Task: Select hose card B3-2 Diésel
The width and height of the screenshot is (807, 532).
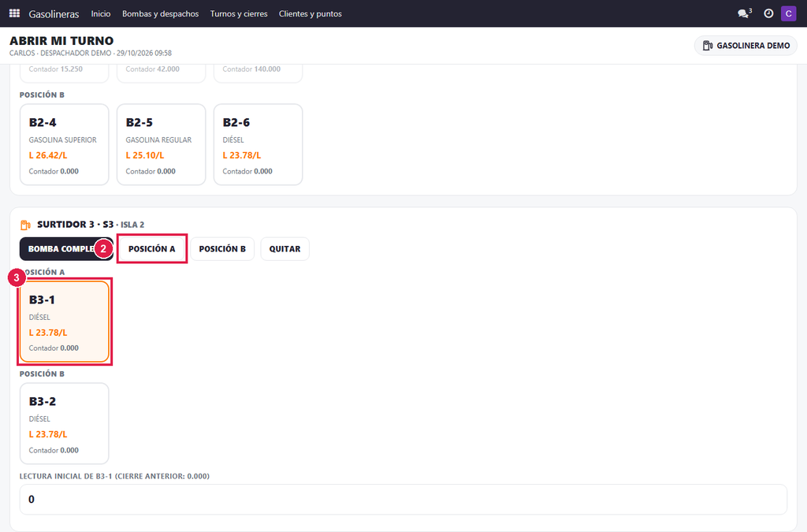Action: pyautogui.click(x=65, y=423)
